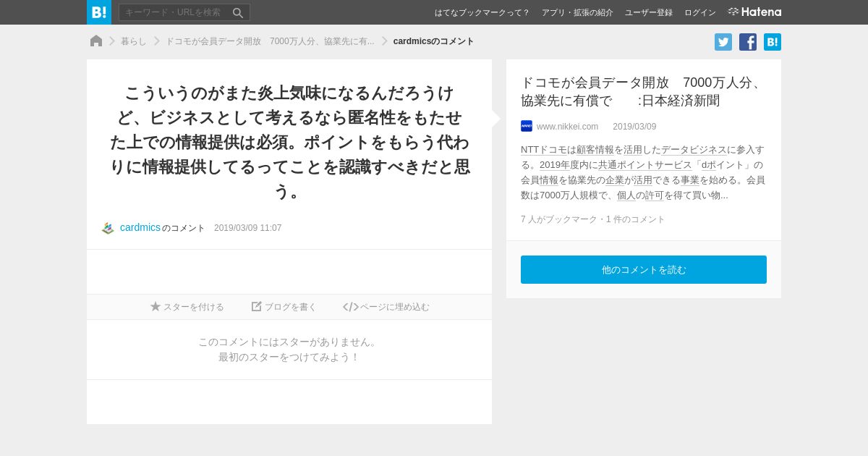This screenshot has width=868, height=456.
Task: Click the Hatena Bookmark B! logo
Action: [99, 12]
